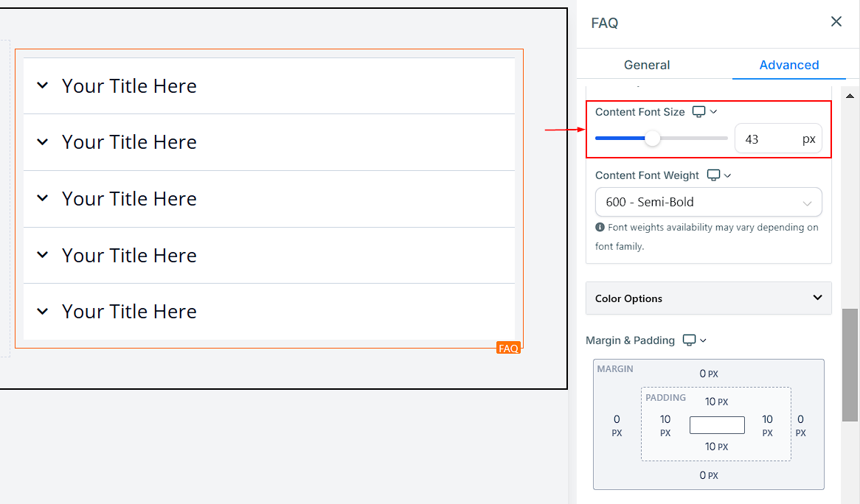The height and width of the screenshot is (504, 860).
Task: Click the Margin & Padding device icon
Action: [689, 340]
